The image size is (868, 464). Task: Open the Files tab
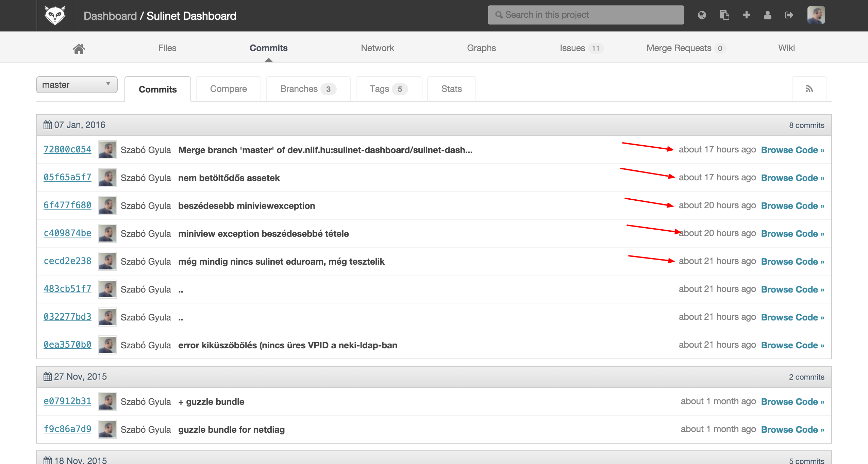pos(167,48)
